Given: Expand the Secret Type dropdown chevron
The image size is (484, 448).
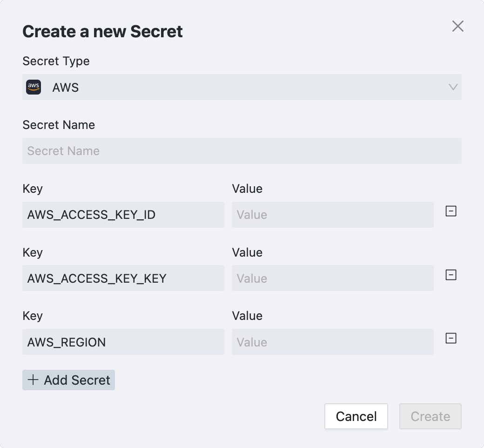Looking at the screenshot, I should click(453, 87).
